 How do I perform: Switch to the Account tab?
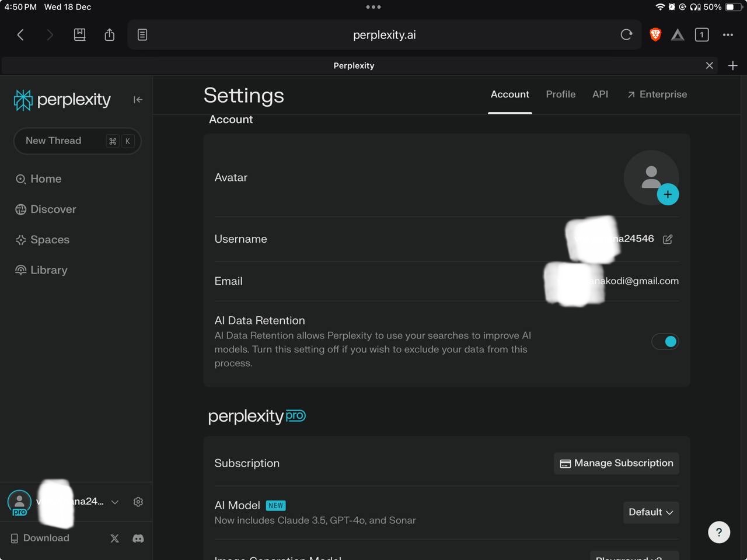coord(509,94)
